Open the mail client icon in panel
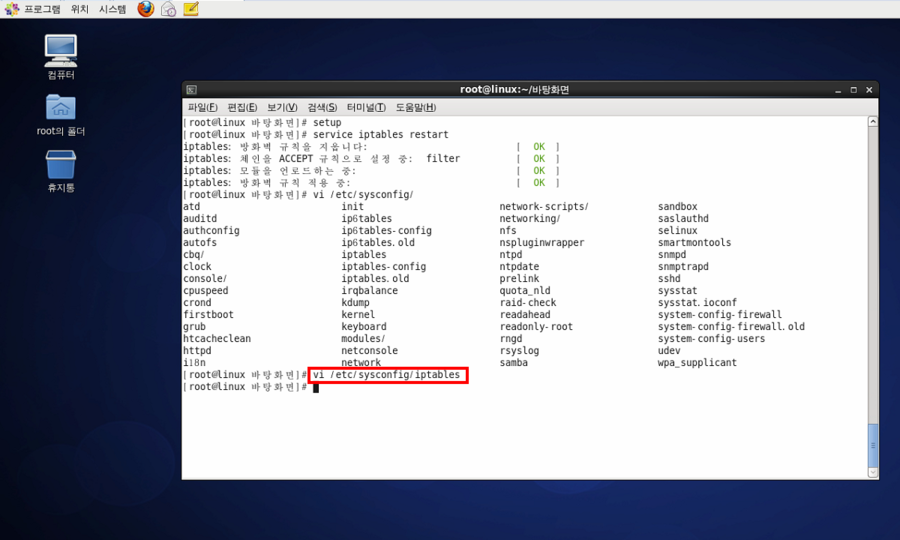The image size is (900, 540). pos(168,9)
